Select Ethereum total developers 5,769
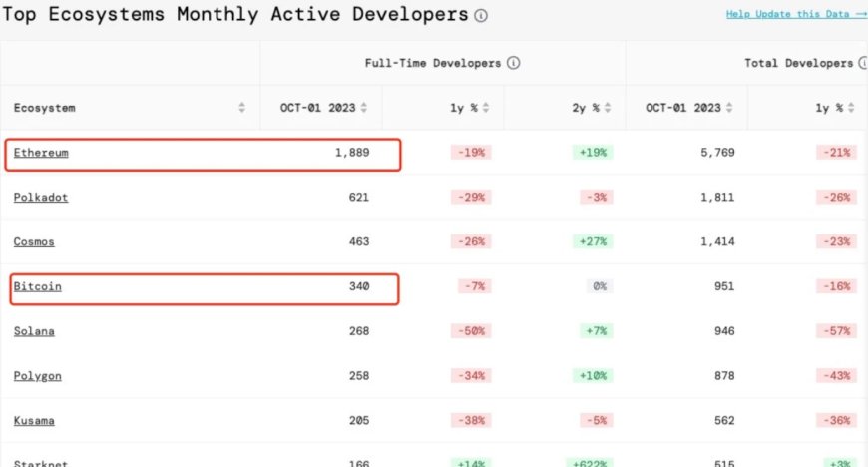This screenshot has height=467, width=868. [717, 153]
